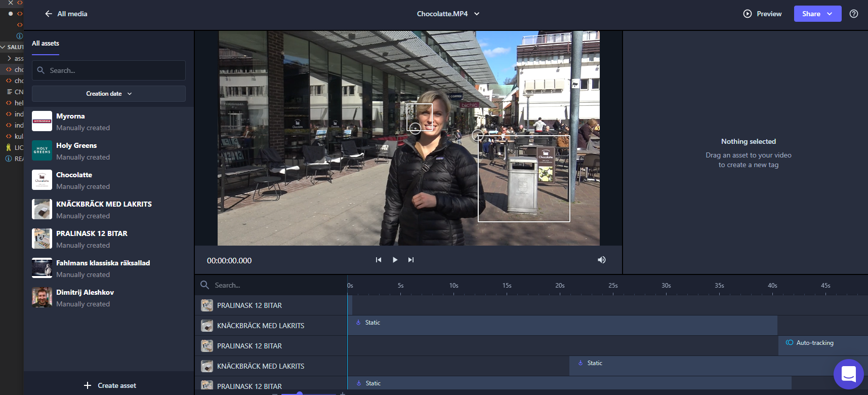Click the 'Manually created' label under Chocolatte
The width and height of the screenshot is (868, 395).
point(83,187)
